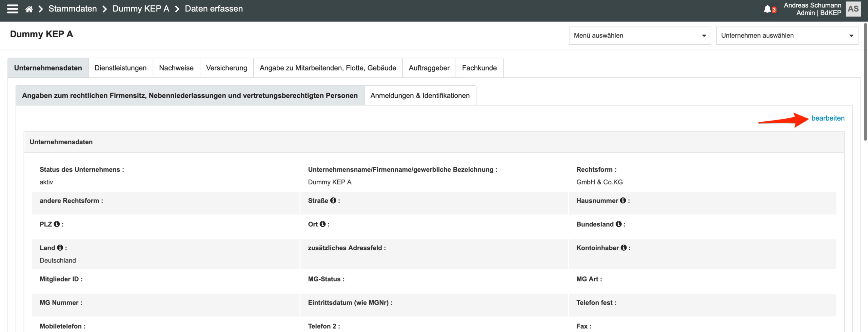Click Dummy KEP A in the breadcrumb
The width and height of the screenshot is (868, 332).
click(x=141, y=9)
